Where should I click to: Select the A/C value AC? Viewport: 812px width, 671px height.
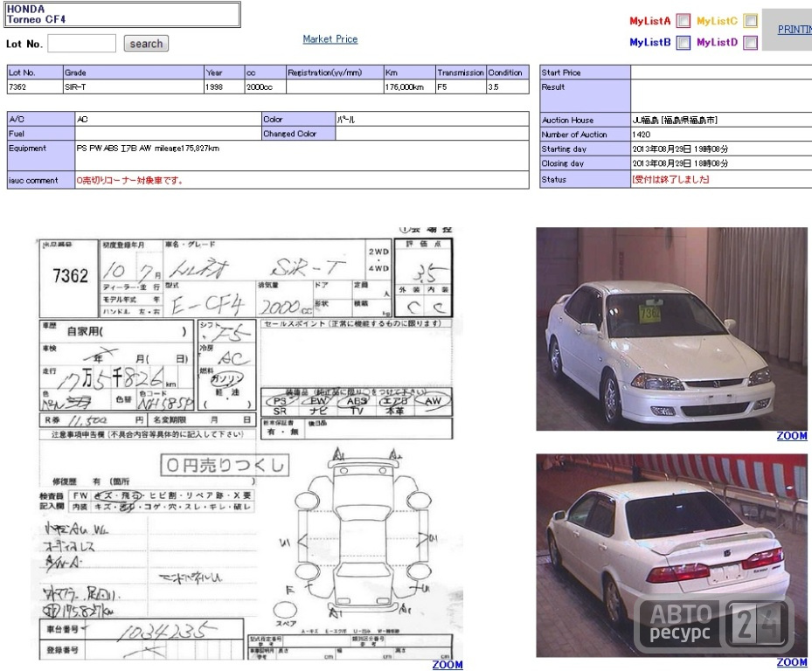coord(82,120)
